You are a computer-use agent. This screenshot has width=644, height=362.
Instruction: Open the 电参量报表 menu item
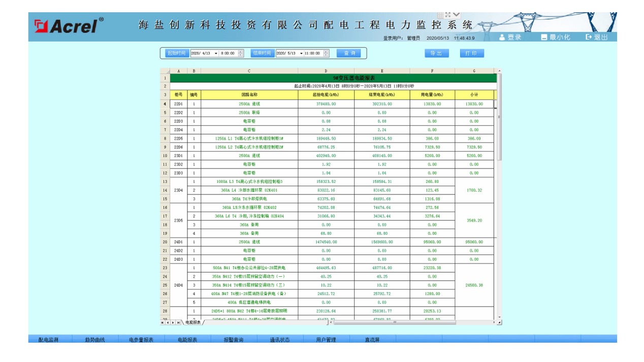pyautogui.click(x=141, y=339)
